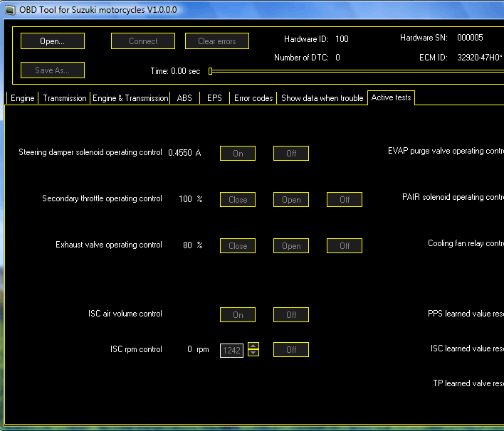This screenshot has height=431, width=504.
Task: Click Open for exhaust valve control
Action: click(291, 246)
